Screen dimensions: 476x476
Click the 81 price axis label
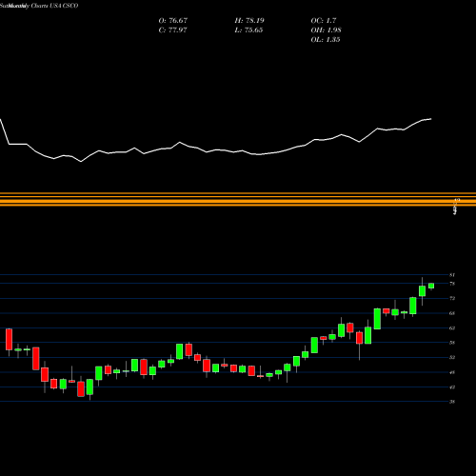click(x=452, y=275)
